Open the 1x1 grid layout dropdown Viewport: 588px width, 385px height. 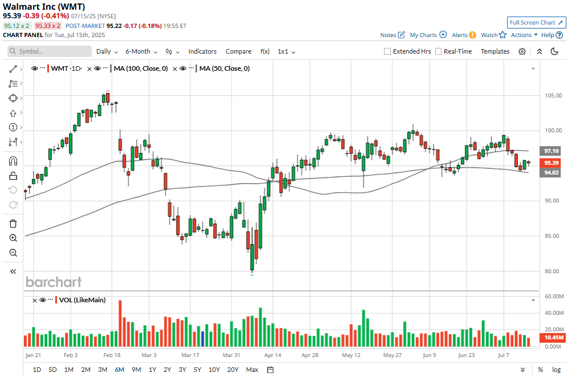[286, 51]
